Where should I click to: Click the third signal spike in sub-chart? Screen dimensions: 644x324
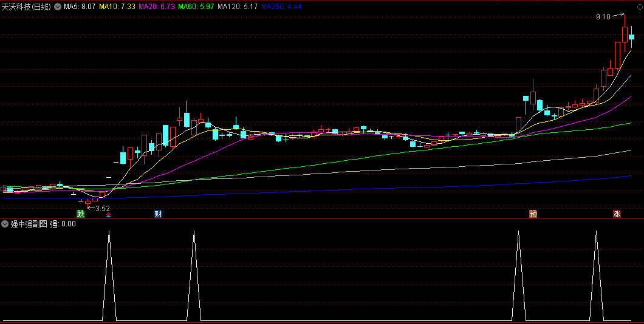click(x=519, y=275)
